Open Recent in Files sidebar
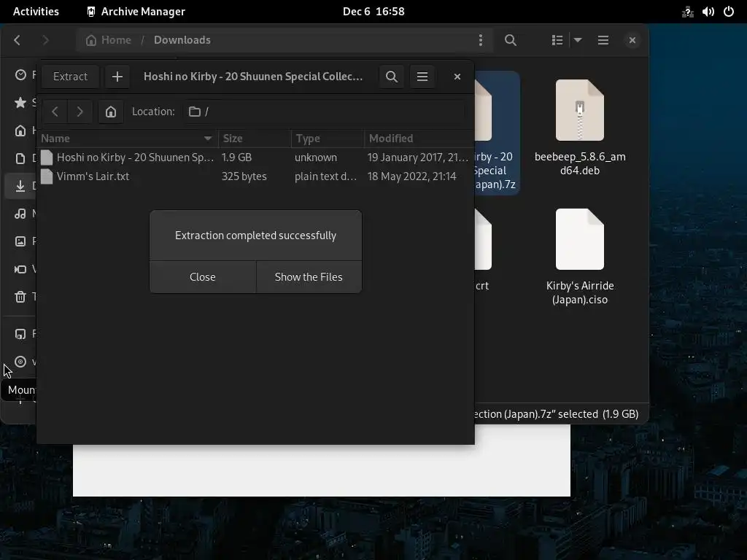The width and height of the screenshot is (747, 560). tap(20, 75)
